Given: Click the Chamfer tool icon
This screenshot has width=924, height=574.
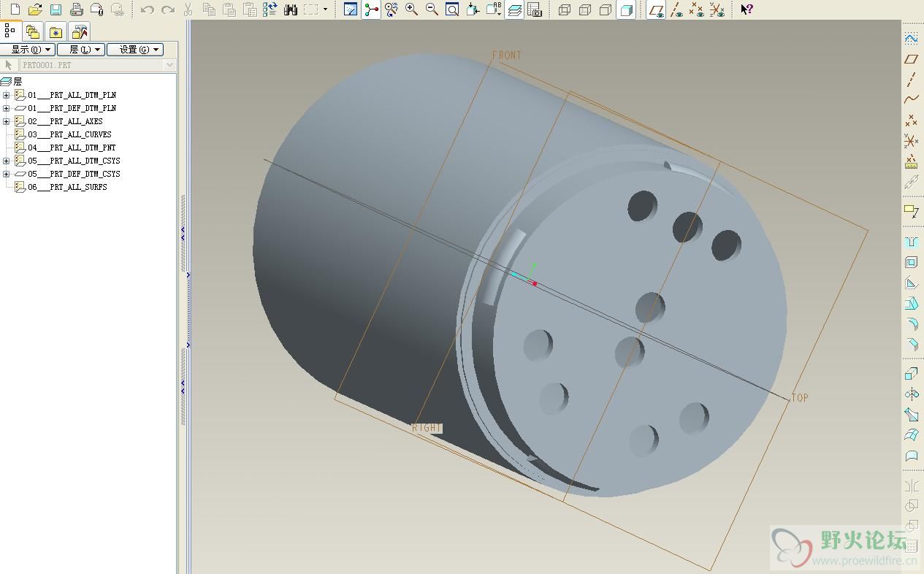Looking at the screenshot, I should coord(911,345).
